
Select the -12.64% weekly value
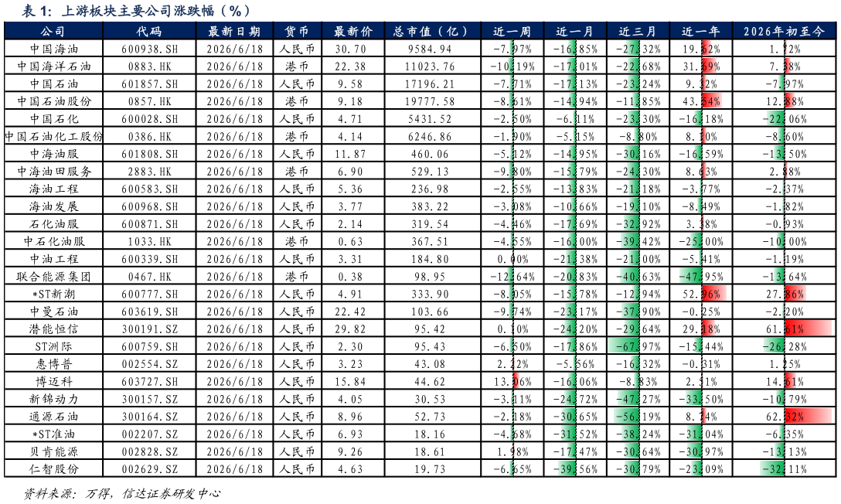[x=512, y=277]
